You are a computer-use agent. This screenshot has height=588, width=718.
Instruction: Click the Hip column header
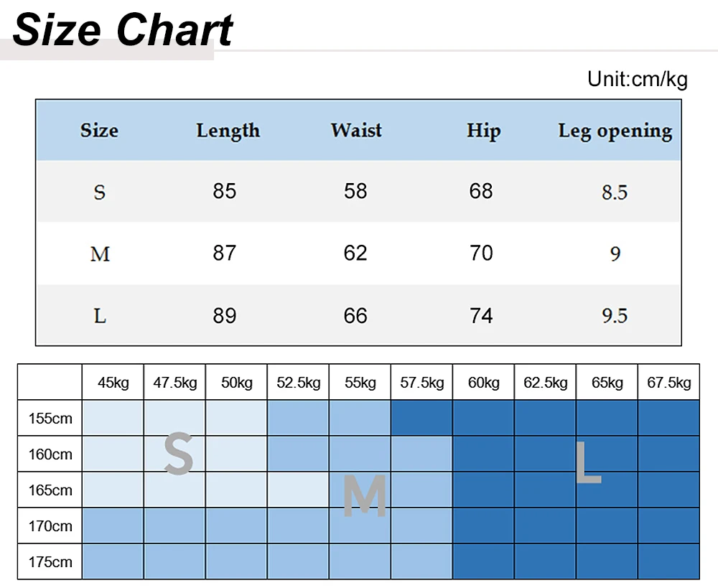[483, 131]
